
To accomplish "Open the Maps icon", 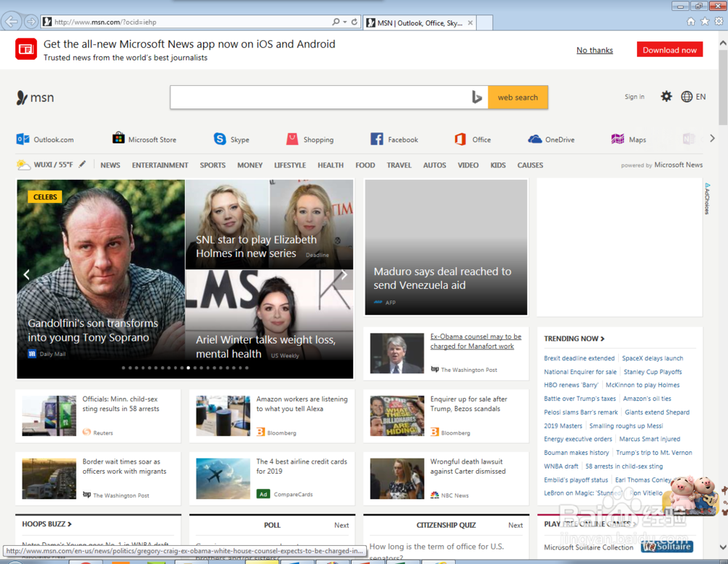I will pyautogui.click(x=617, y=139).
